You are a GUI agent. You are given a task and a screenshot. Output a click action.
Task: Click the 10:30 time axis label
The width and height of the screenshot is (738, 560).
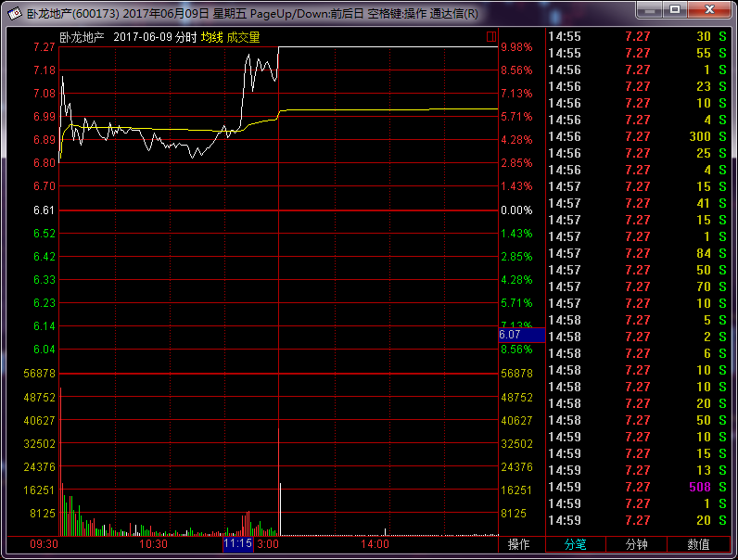click(x=153, y=544)
